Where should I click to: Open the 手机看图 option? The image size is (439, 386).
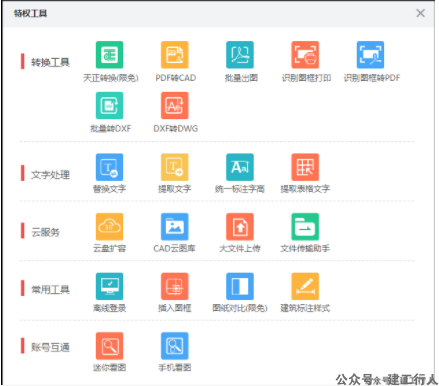[x=175, y=346]
